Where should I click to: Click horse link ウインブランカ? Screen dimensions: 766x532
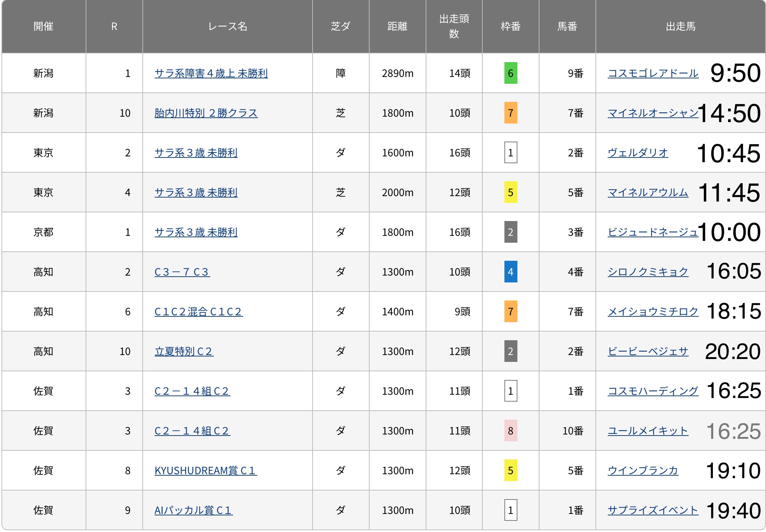tap(643, 471)
